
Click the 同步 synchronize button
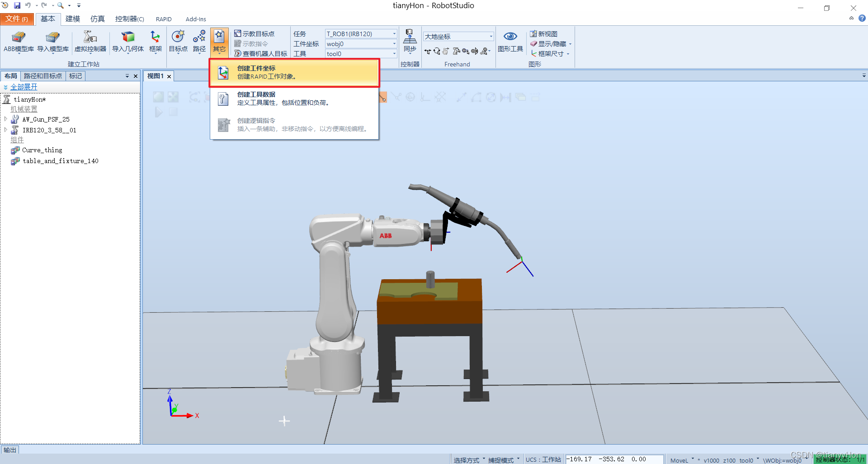(x=410, y=42)
